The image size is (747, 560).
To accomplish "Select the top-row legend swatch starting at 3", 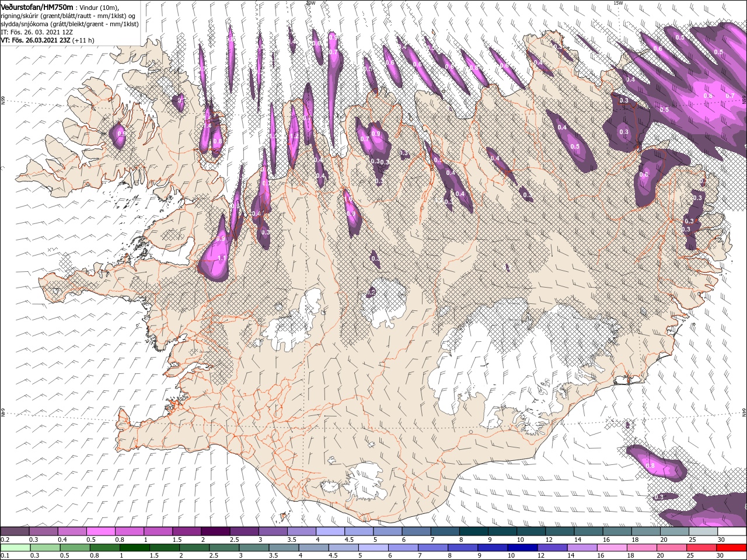I will (272, 531).
